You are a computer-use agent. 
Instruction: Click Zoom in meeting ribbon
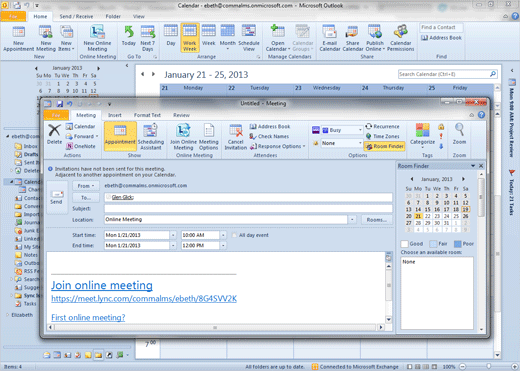(459, 134)
